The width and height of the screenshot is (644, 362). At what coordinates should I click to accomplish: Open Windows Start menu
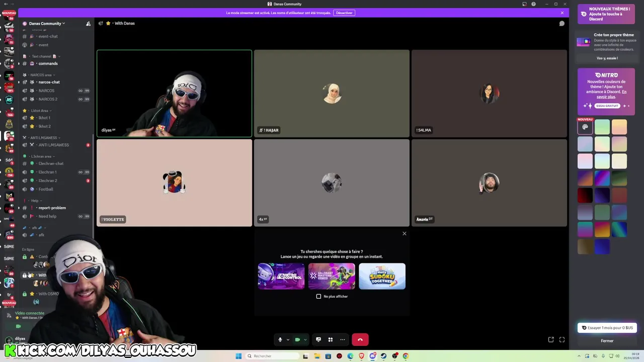(x=238, y=356)
